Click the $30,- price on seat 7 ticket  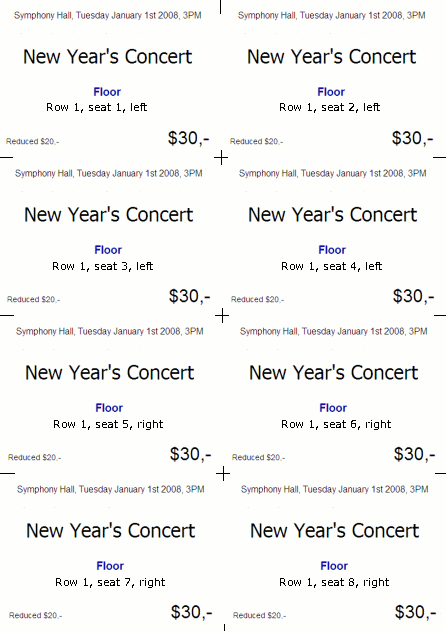pyautogui.click(x=191, y=612)
